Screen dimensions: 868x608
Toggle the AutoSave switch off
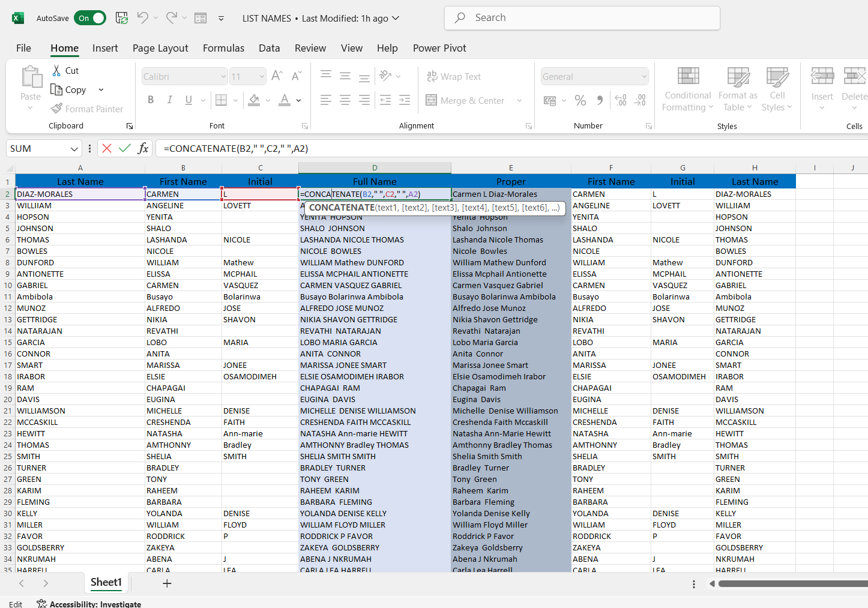pos(90,18)
